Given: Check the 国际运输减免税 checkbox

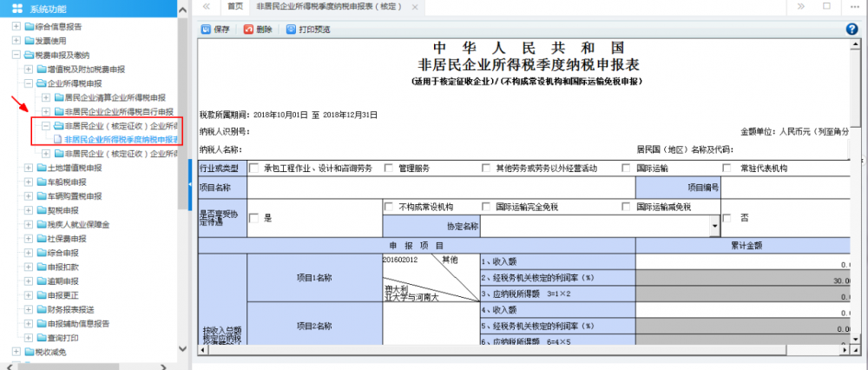Looking at the screenshot, I should [627, 208].
